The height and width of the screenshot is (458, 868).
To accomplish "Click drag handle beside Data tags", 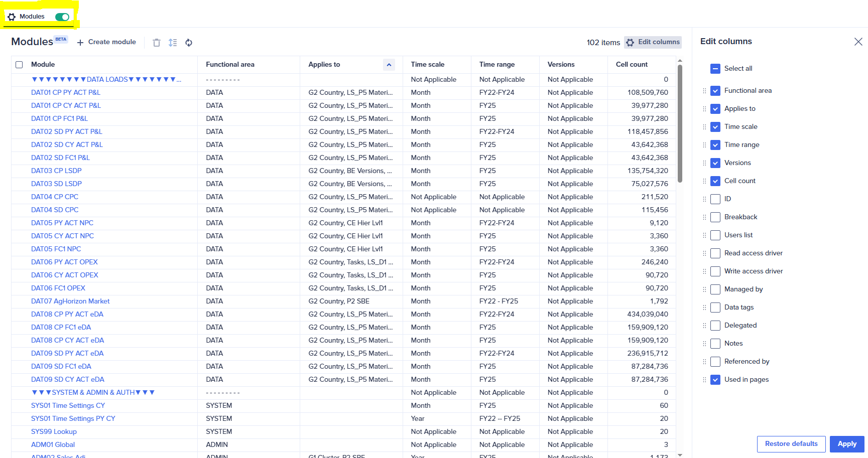I will click(x=704, y=308).
